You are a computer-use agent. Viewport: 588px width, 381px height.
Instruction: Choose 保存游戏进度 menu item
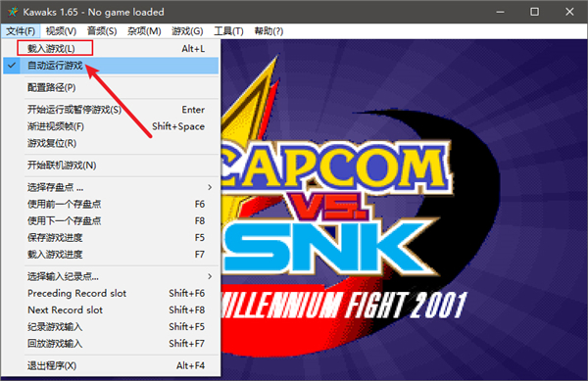pos(111,238)
